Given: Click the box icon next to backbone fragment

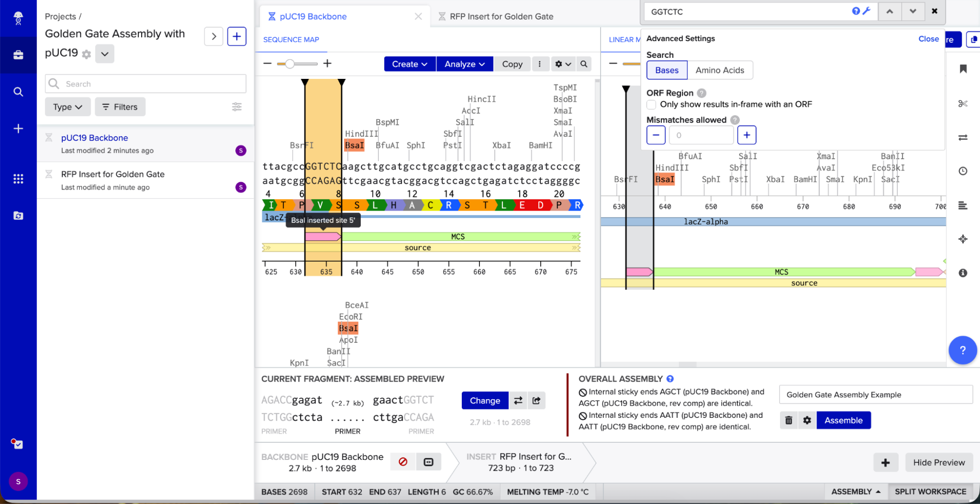Looking at the screenshot, I should 428,462.
